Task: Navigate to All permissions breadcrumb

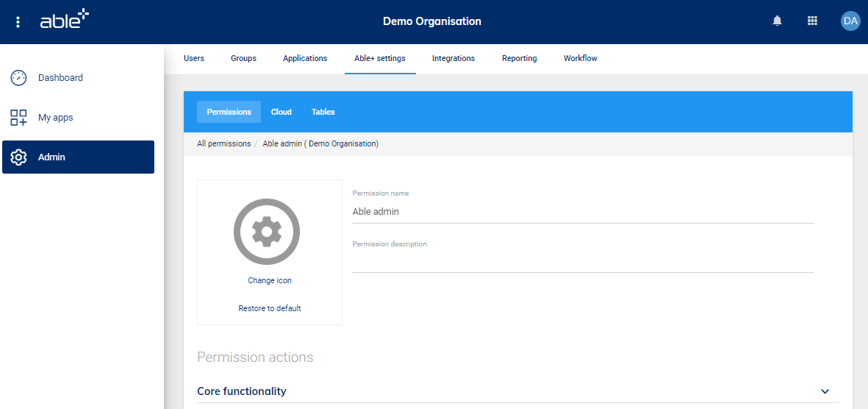Action: click(x=223, y=143)
